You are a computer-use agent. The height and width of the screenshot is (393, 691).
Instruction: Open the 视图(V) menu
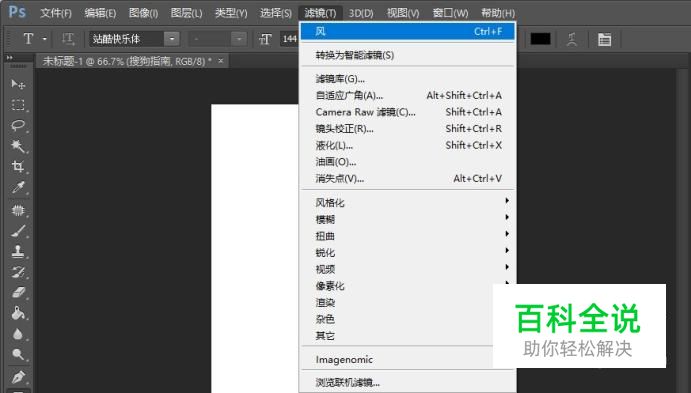(x=403, y=13)
